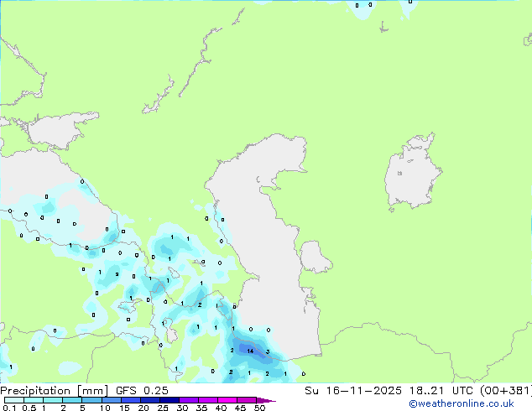Click the "3" value beside the 14

click(x=268, y=351)
